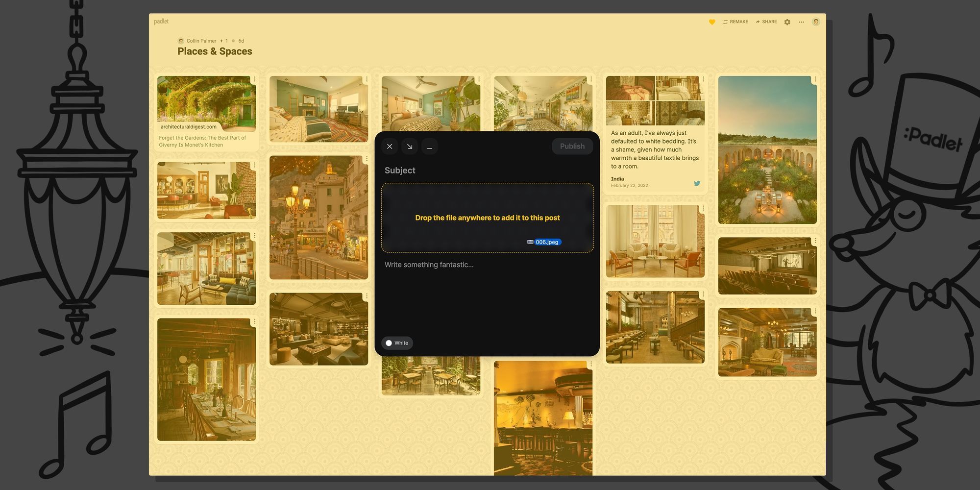Open the Monet garden image thumbnail
The image size is (980, 490).
click(x=206, y=104)
